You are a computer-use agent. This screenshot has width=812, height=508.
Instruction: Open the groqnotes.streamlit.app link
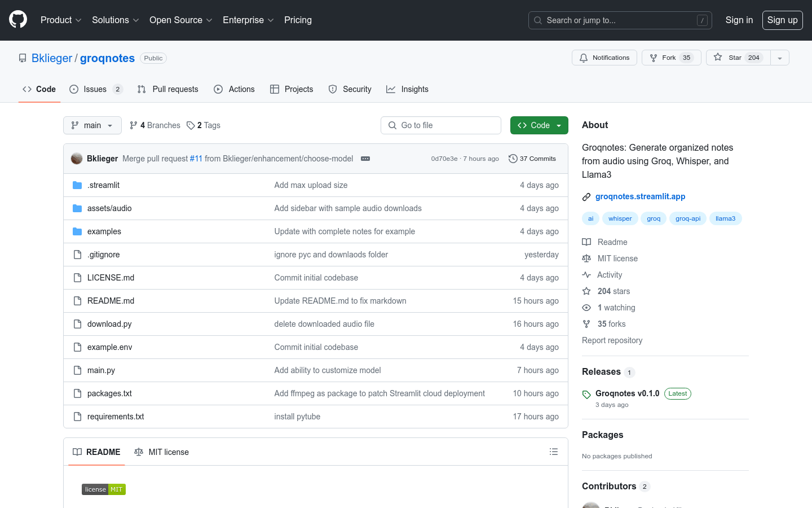pos(640,196)
